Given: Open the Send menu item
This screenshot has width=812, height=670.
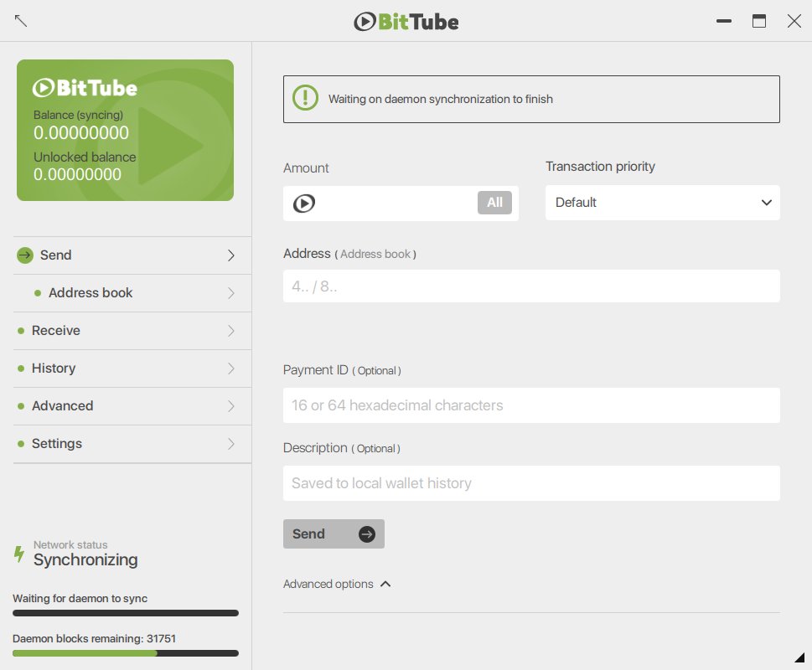Looking at the screenshot, I should [x=132, y=255].
